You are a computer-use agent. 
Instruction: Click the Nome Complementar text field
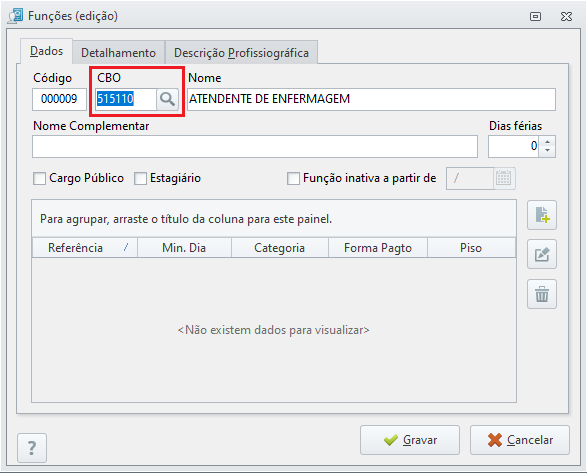pos(255,146)
